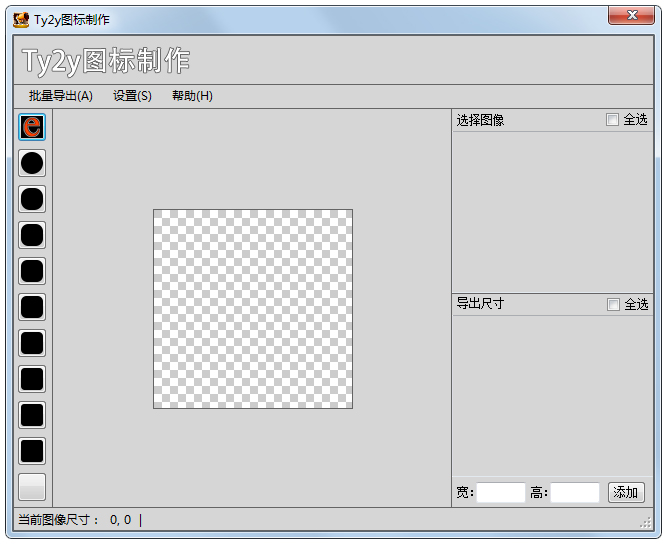Select the seventh shape button in the left strip
This screenshot has width=668, height=546.
point(32,343)
